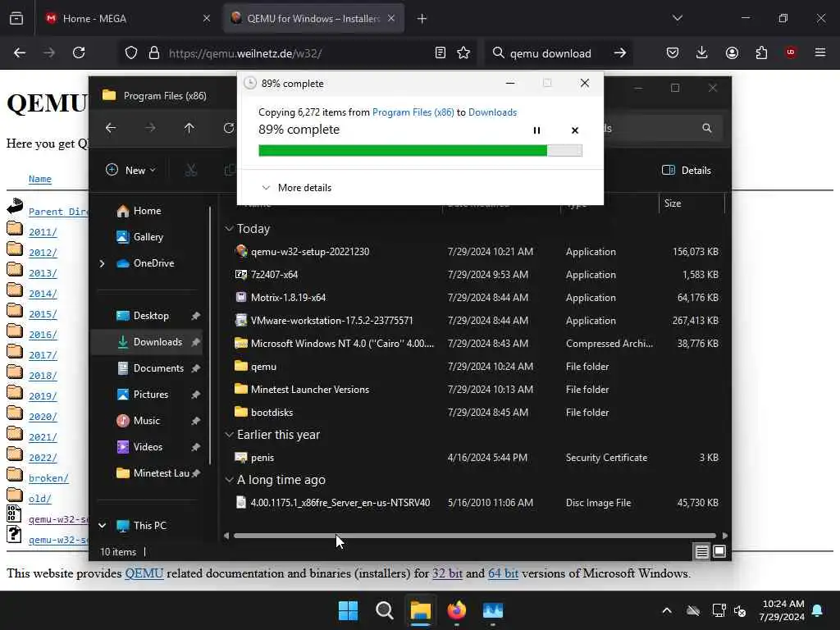840x630 pixels.
Task: Select Desktop in the sidebar
Action: click(x=144, y=316)
